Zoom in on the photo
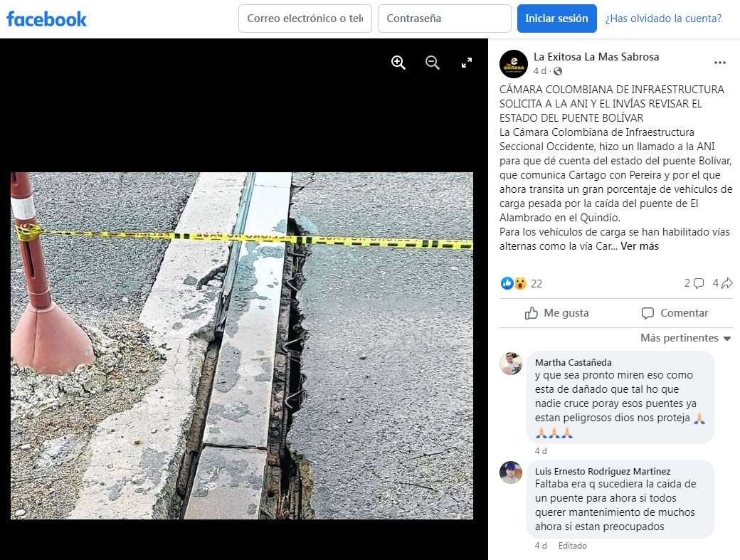Image resolution: width=740 pixels, height=560 pixels. [x=398, y=63]
